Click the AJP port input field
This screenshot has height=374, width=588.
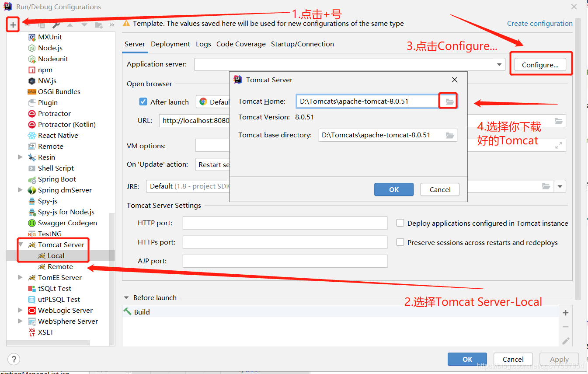pyautogui.click(x=285, y=261)
